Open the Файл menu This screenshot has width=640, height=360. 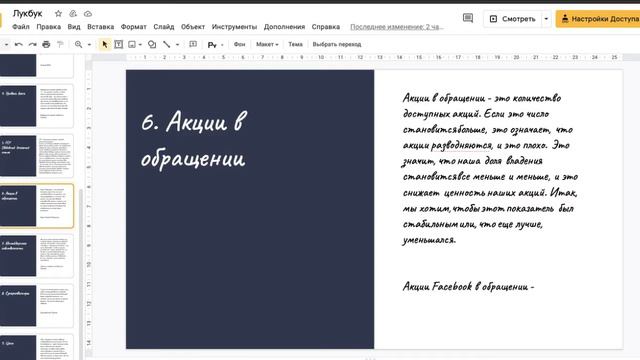[x=21, y=27]
